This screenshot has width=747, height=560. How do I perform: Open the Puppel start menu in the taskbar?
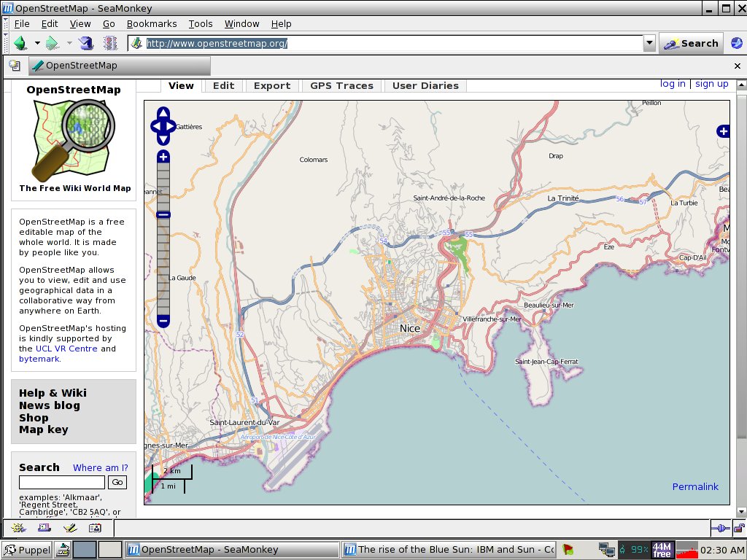27,550
